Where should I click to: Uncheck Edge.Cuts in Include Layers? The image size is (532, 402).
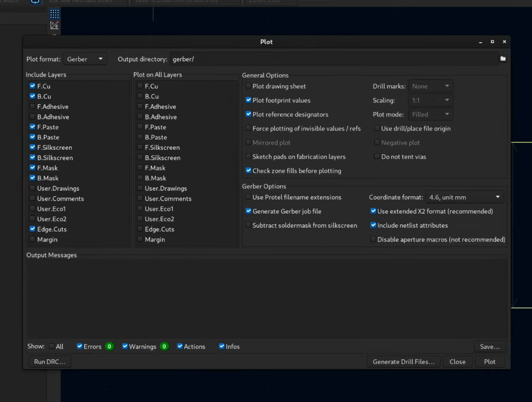[33, 229]
